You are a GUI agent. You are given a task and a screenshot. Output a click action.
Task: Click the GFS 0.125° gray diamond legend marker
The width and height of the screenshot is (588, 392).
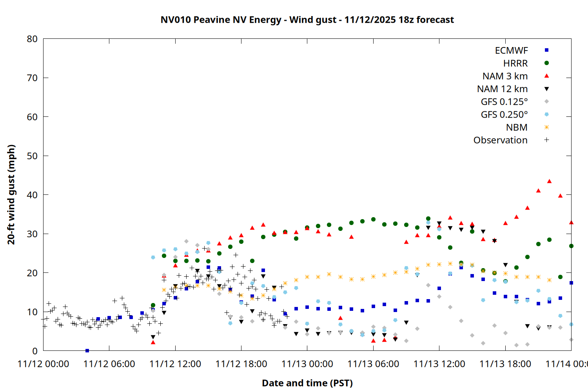(x=546, y=102)
